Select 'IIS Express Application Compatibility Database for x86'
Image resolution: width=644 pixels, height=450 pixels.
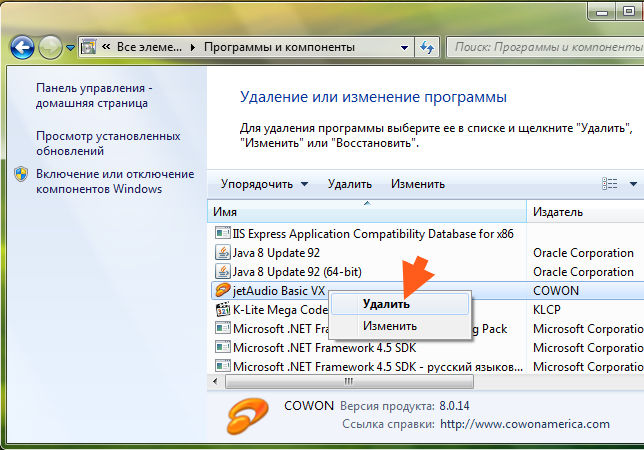373,234
